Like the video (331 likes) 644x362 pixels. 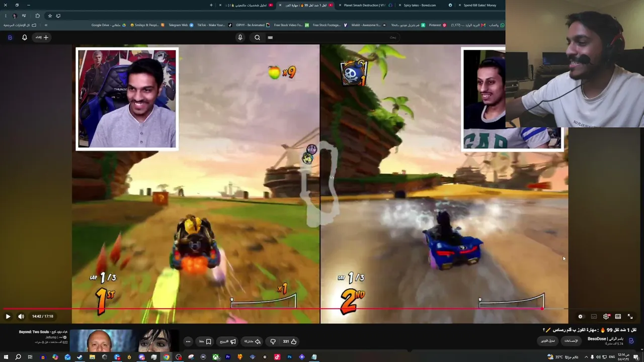(x=289, y=341)
